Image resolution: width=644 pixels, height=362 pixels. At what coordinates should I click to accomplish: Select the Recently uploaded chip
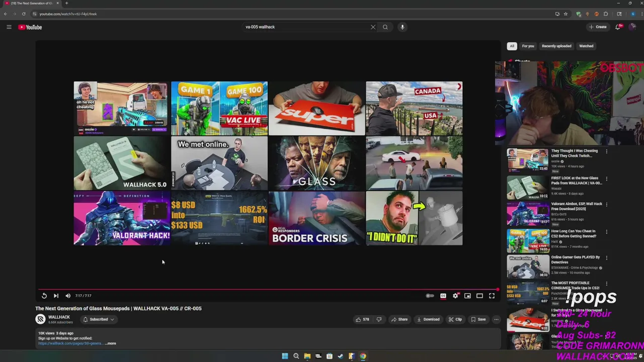coord(556,46)
